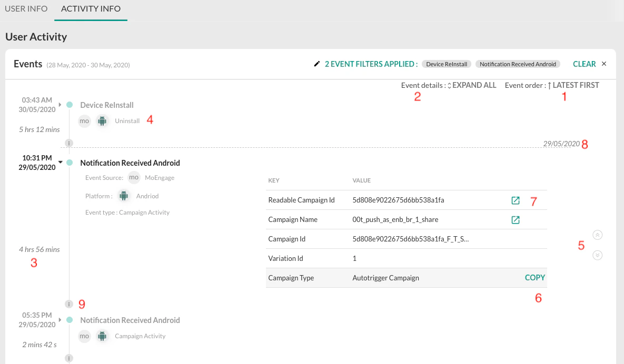
Task: Click expanded Notification Received Android title
Action: coord(130,163)
